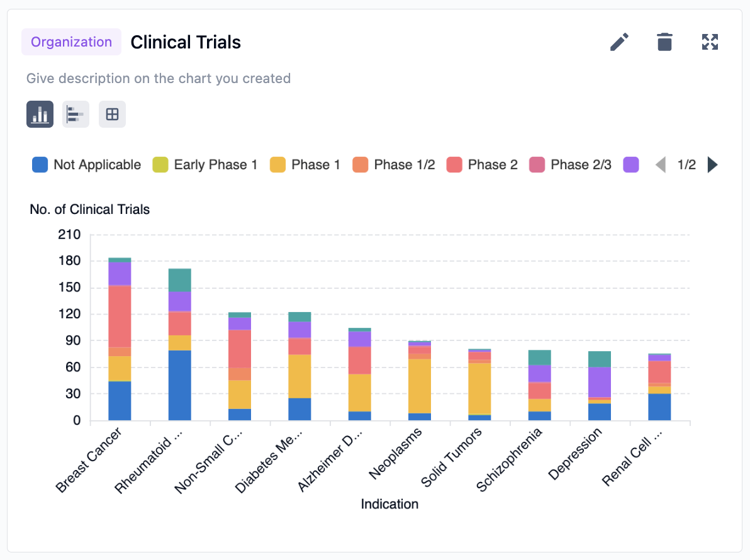This screenshot has height=560, width=750.
Task: Toggle Early Phase 1 legend entry
Action: coord(205,165)
